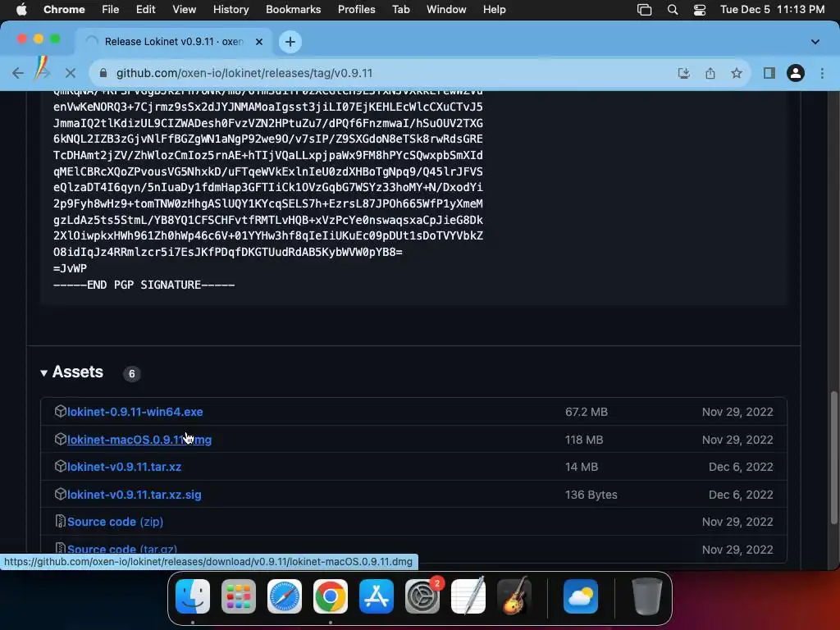
Task: Open the History menu
Action: click(x=231, y=10)
